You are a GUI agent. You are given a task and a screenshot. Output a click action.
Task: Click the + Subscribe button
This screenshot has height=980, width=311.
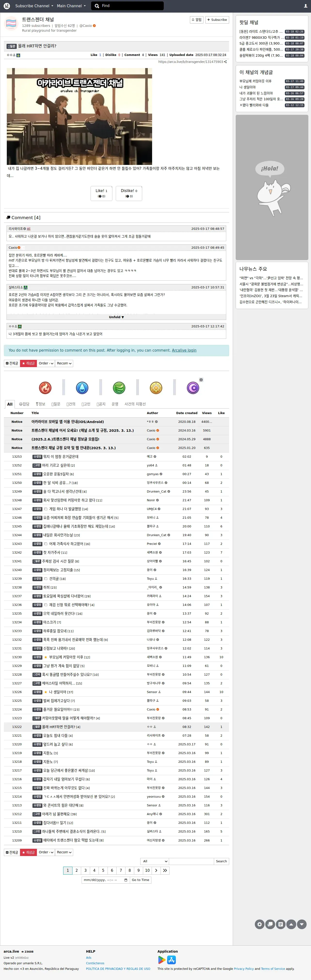pos(217,20)
